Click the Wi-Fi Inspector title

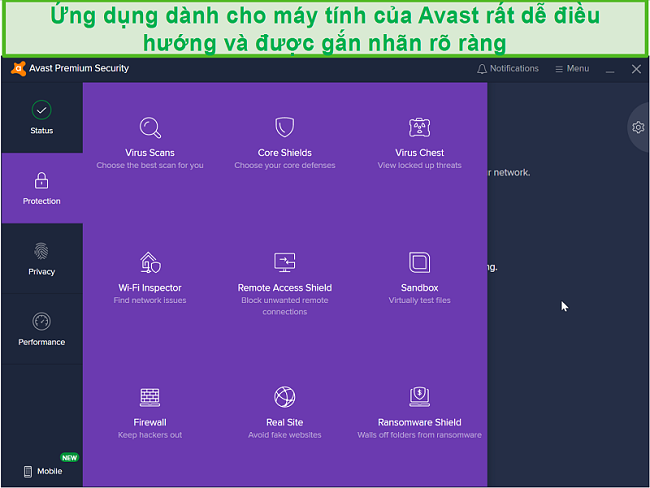[150, 288]
